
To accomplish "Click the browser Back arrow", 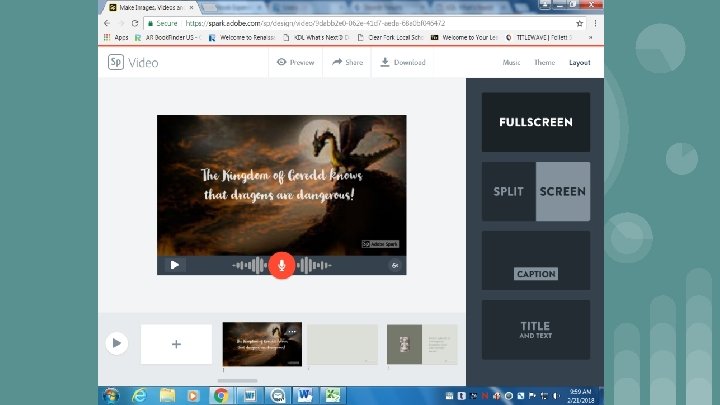I will point(107,23).
